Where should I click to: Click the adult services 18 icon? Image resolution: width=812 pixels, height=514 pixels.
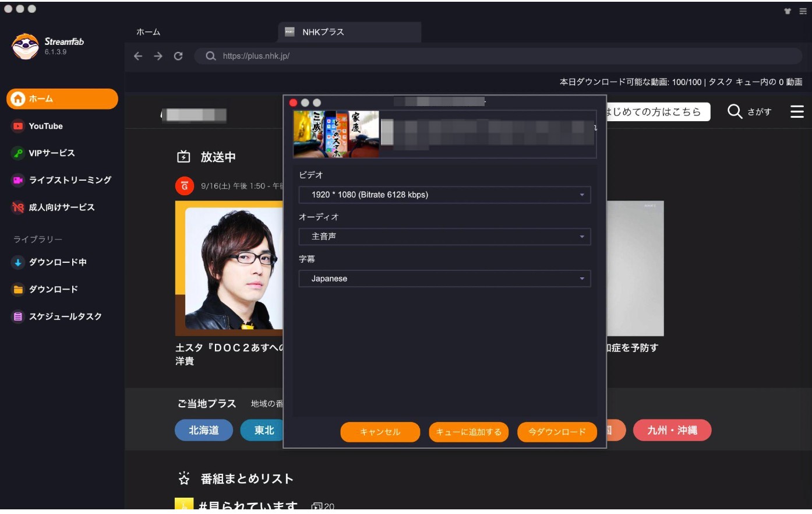click(18, 207)
